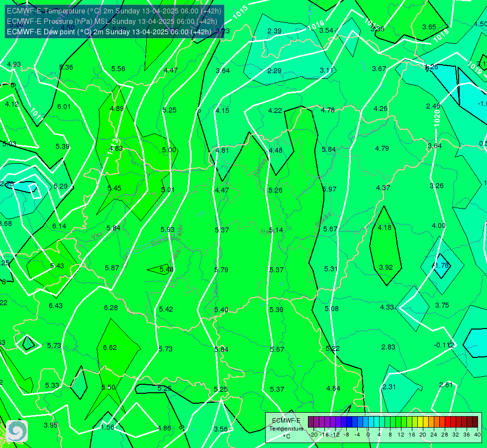This screenshot has width=487, height=448.
Task: Click the 3.75 temperature value
Action: pos(442,305)
